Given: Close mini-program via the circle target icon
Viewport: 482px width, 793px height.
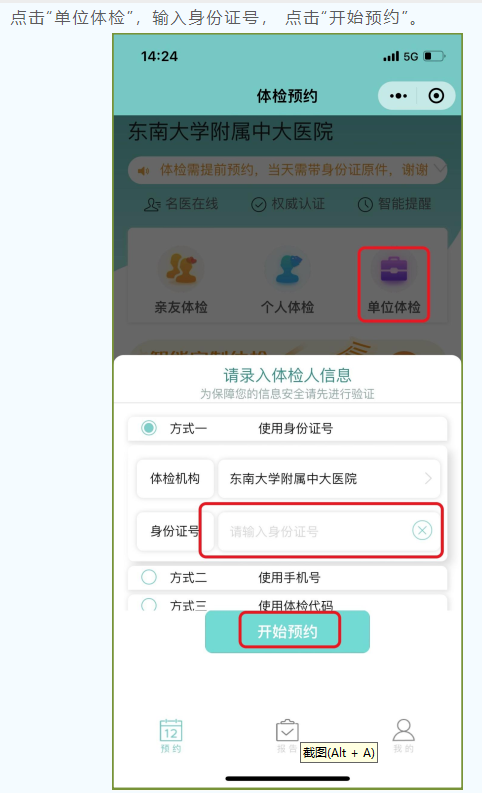Looking at the screenshot, I should click(x=436, y=96).
